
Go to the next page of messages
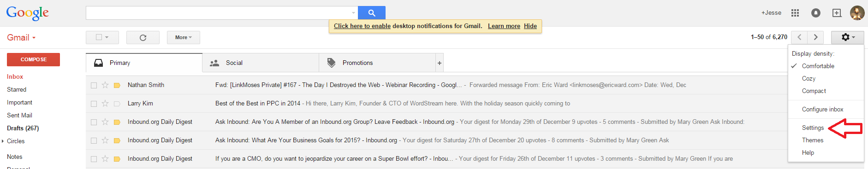pyautogui.click(x=815, y=37)
